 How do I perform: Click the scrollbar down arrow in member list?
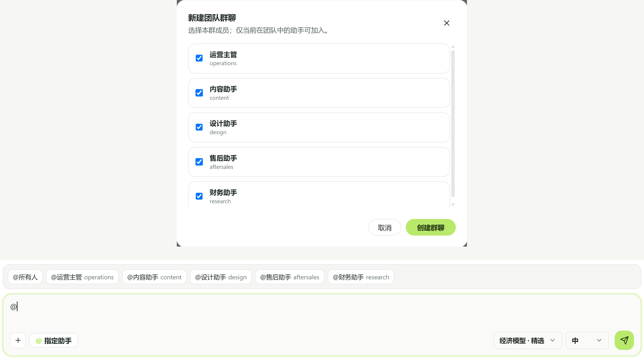pos(453,205)
